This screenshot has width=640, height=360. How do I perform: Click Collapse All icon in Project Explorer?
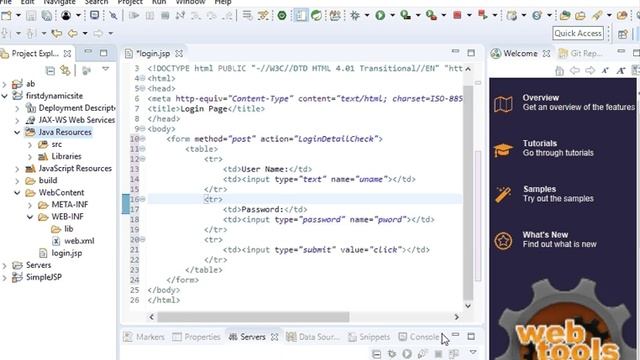(x=50, y=70)
